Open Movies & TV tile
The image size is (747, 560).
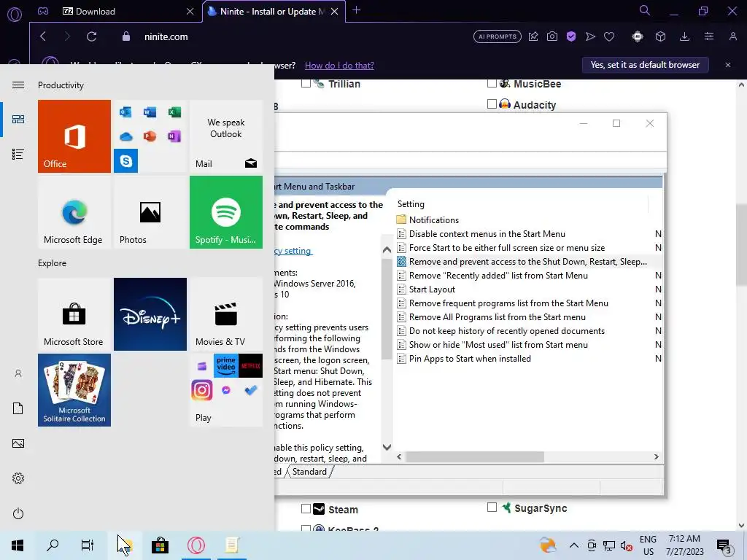226,314
